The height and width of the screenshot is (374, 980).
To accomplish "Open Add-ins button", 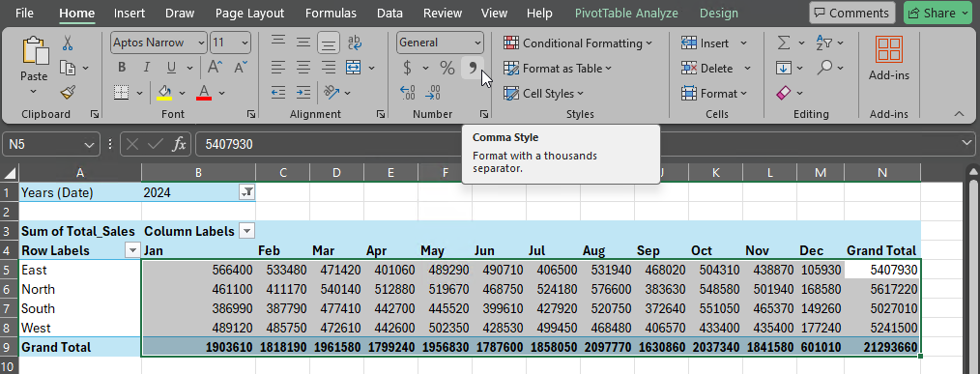I will pyautogui.click(x=889, y=59).
